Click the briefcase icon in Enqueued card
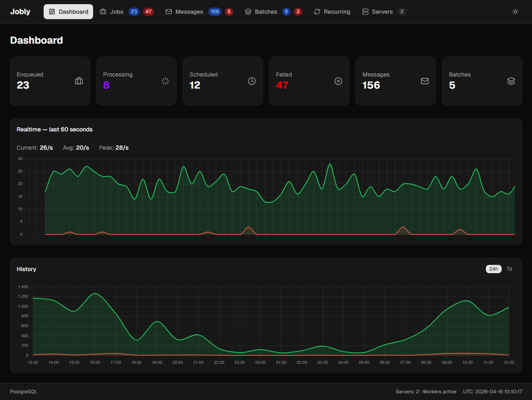This screenshot has width=532, height=400. pyautogui.click(x=79, y=81)
